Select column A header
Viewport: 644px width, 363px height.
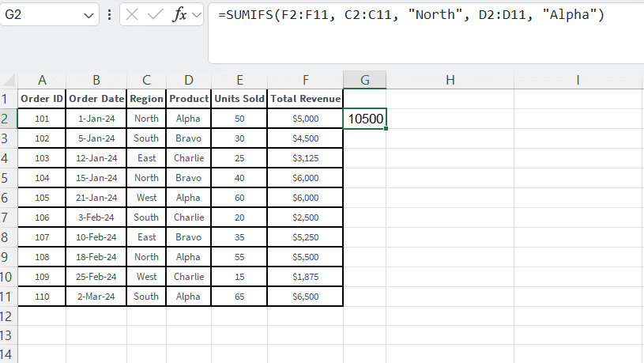[42, 80]
